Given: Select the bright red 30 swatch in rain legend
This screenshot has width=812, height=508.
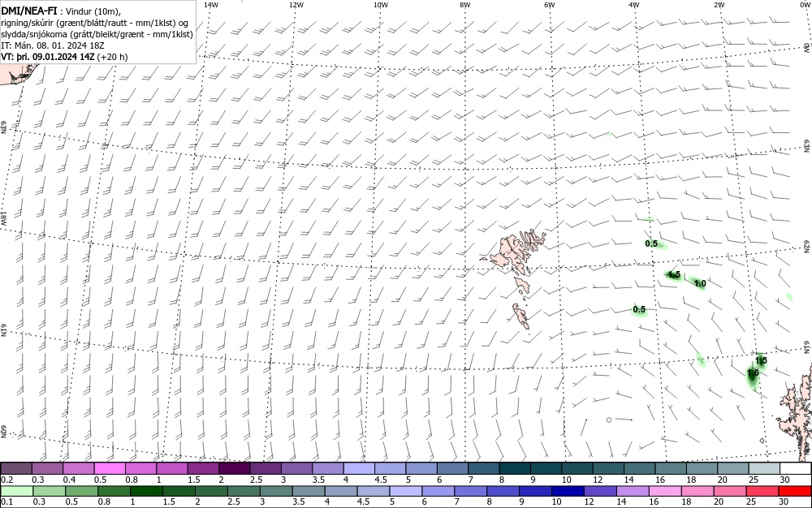Looking at the screenshot, I should 794,491.
